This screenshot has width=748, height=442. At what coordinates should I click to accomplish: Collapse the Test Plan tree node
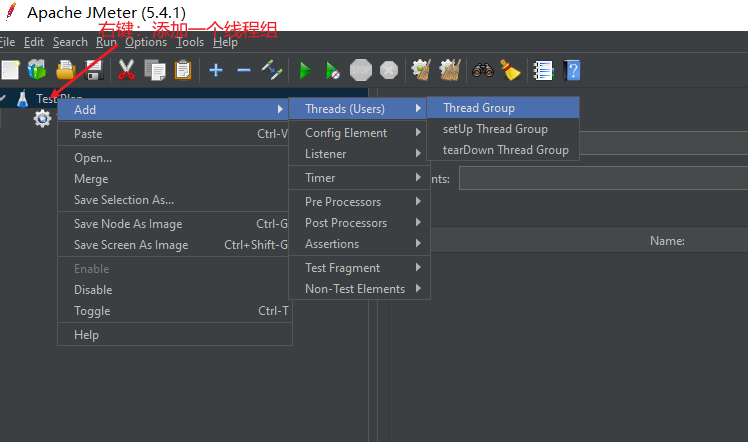coord(3,98)
